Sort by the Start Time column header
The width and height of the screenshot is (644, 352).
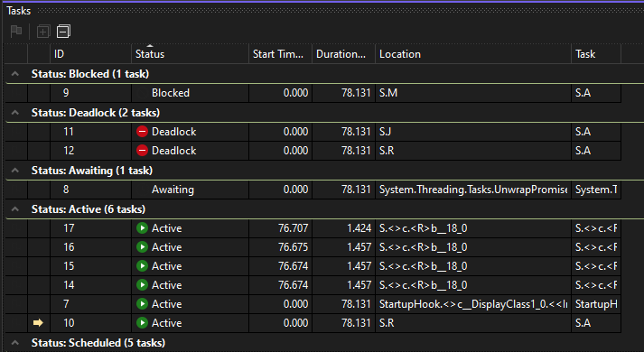(280, 54)
